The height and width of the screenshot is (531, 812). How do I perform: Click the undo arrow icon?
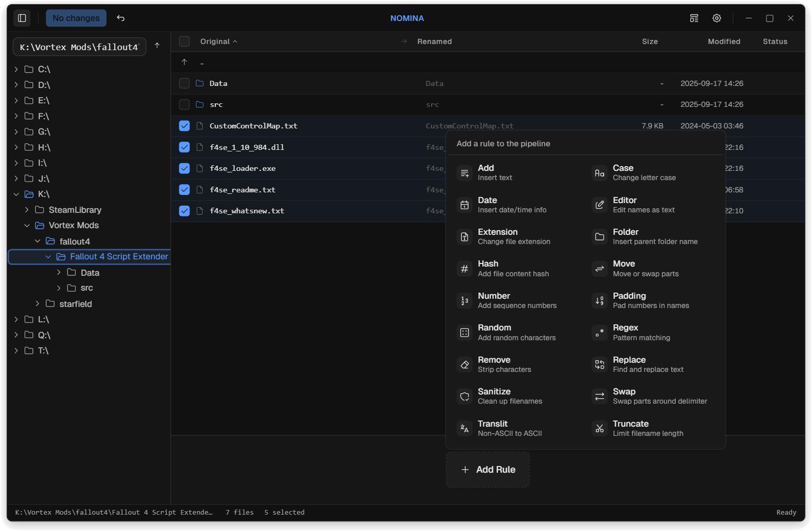tap(121, 18)
